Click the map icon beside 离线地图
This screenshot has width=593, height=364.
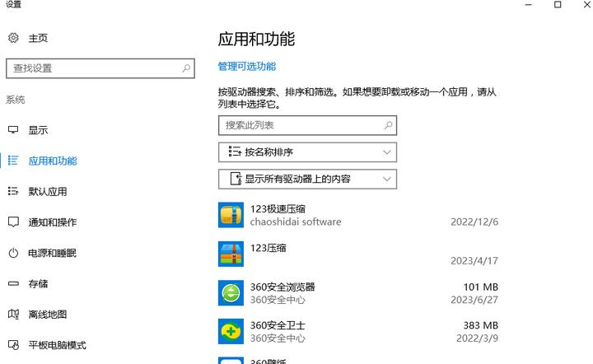pyautogui.click(x=13, y=314)
